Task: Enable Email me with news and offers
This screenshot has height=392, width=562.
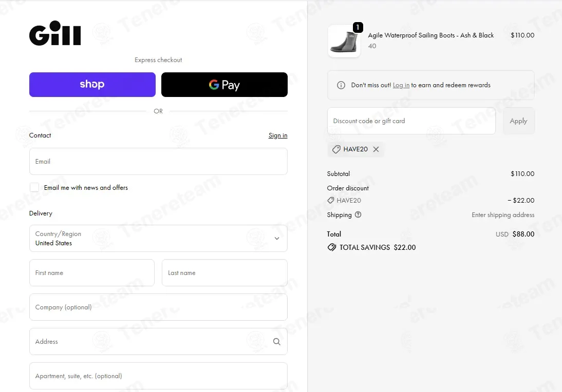Action: click(x=34, y=187)
